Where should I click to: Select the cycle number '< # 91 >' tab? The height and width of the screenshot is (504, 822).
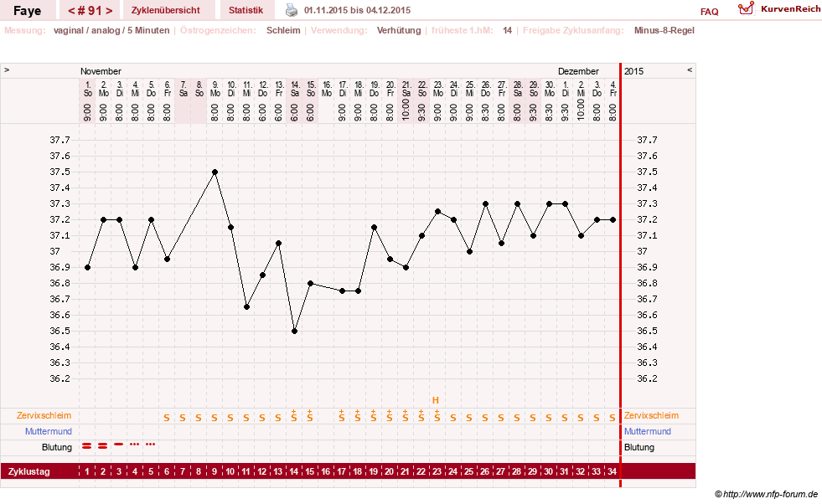point(90,10)
